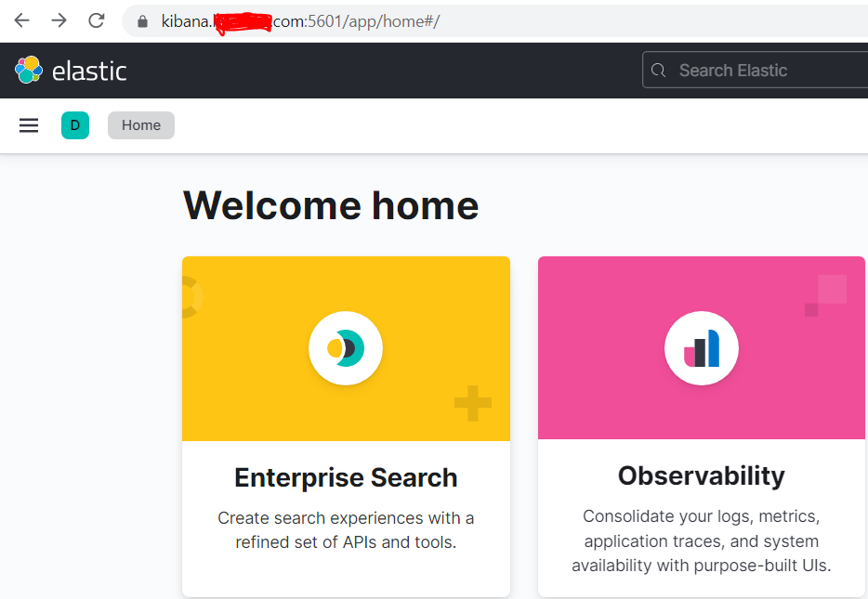Click the 'Welcome home' heading
868x599 pixels.
coord(331,206)
